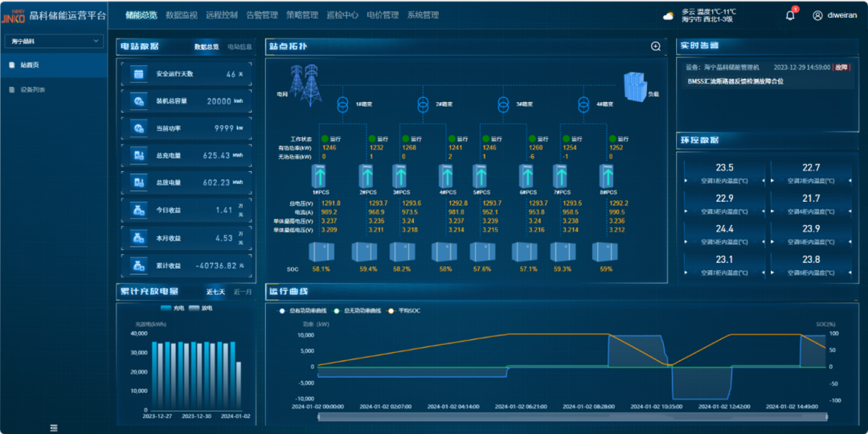Select the 8#PCS cabinet icon

coord(606,177)
